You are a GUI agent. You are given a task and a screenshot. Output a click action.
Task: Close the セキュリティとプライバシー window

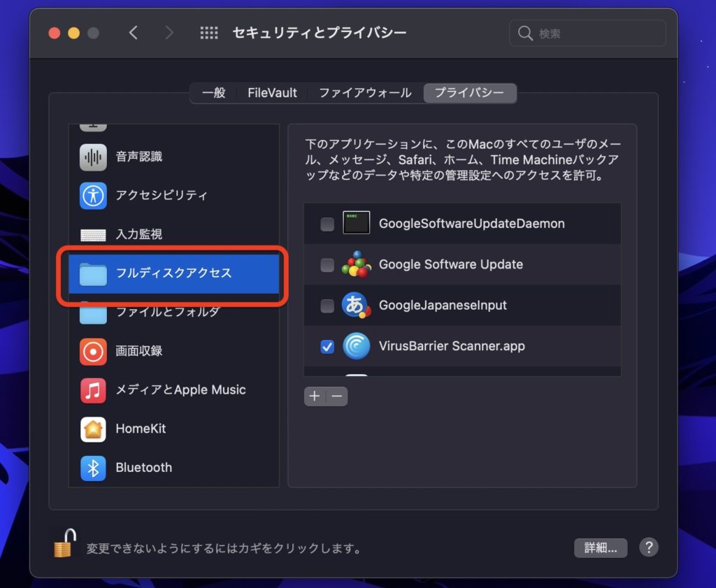point(55,33)
